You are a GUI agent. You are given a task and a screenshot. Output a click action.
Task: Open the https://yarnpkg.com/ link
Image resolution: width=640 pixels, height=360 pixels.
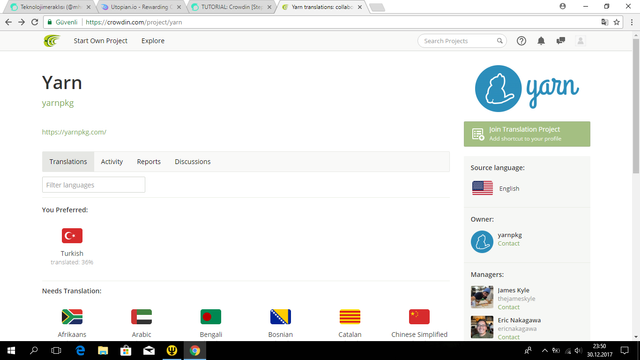[74, 132]
